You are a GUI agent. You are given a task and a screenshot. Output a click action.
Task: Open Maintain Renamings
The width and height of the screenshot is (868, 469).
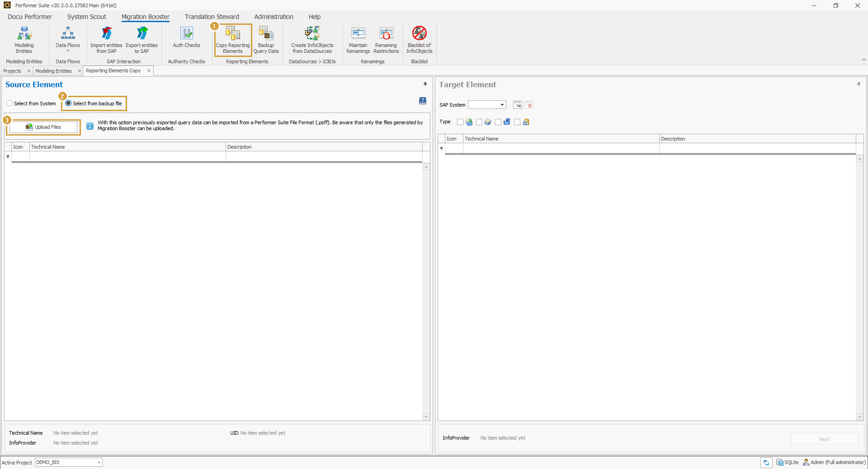click(358, 41)
